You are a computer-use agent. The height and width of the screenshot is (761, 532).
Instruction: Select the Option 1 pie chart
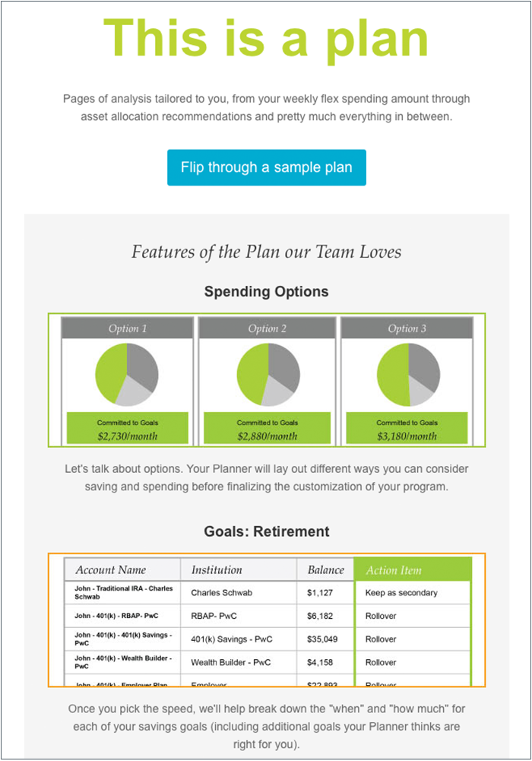(127, 375)
